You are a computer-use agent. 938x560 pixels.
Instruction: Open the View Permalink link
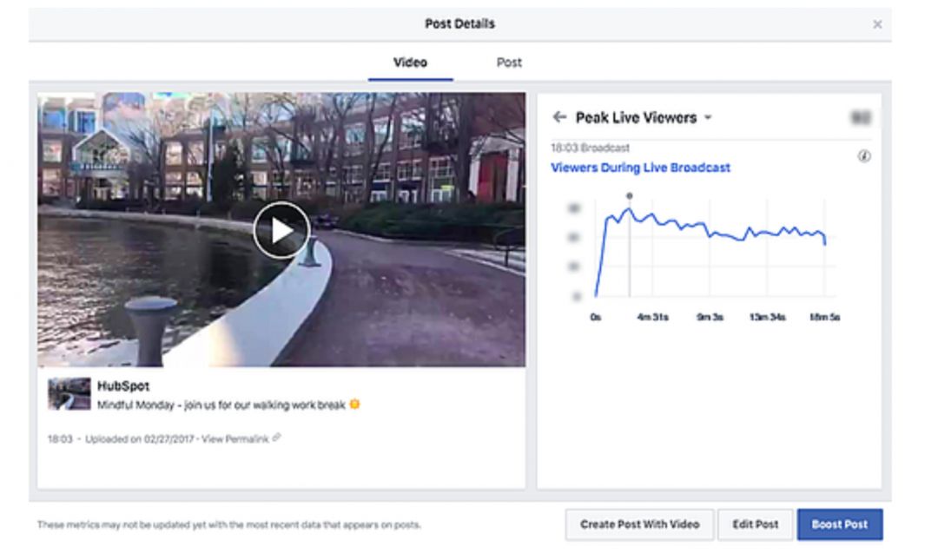point(234,439)
